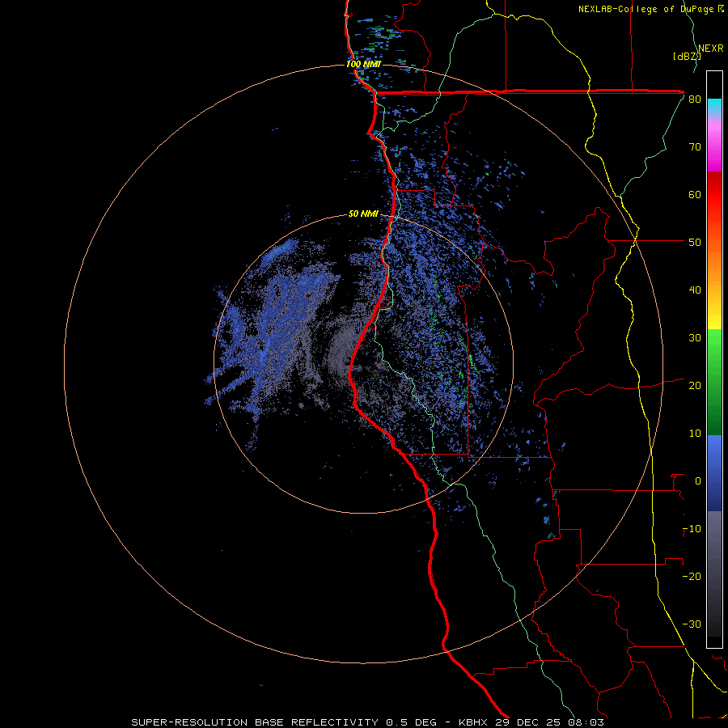Click the 20 value on the dBZ scale

695,385
